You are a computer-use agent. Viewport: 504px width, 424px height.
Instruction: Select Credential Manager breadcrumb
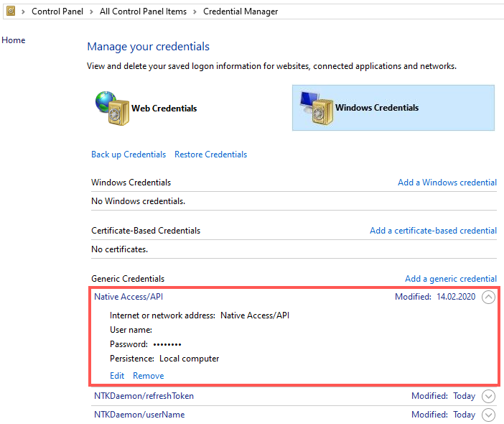pyautogui.click(x=241, y=11)
